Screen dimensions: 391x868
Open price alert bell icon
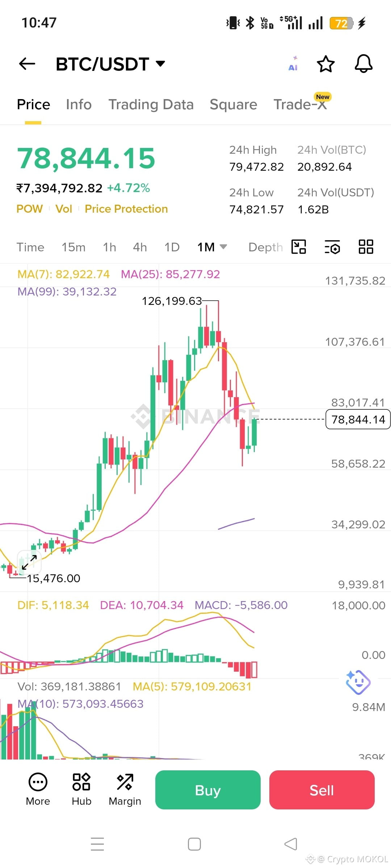[x=363, y=64]
